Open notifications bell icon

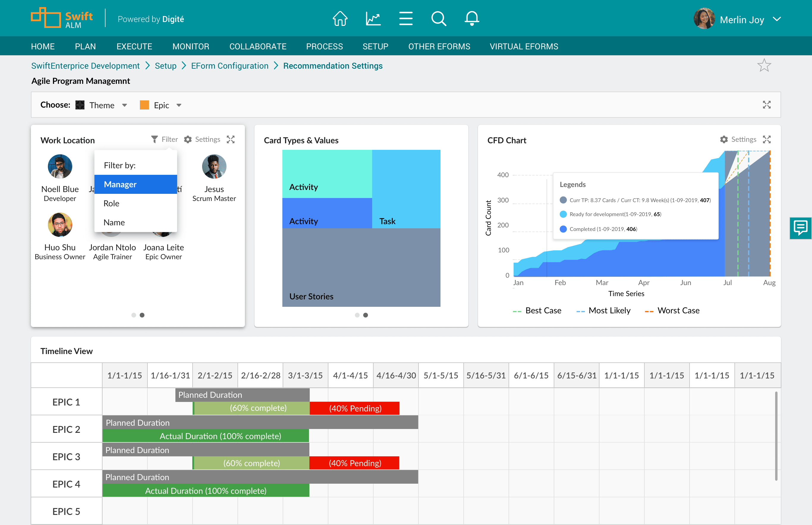click(x=472, y=19)
